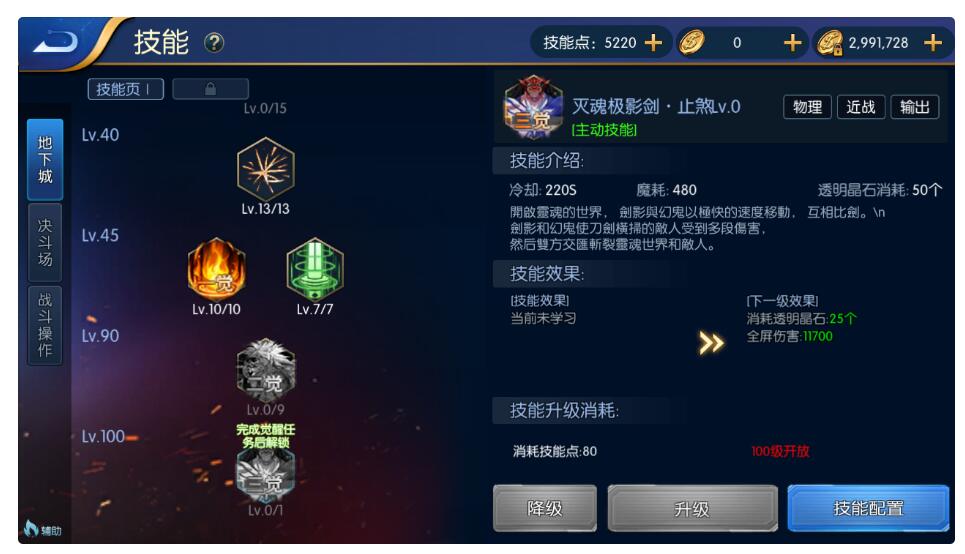Click the 降级 downgrade button
The image size is (965, 554).
(545, 508)
